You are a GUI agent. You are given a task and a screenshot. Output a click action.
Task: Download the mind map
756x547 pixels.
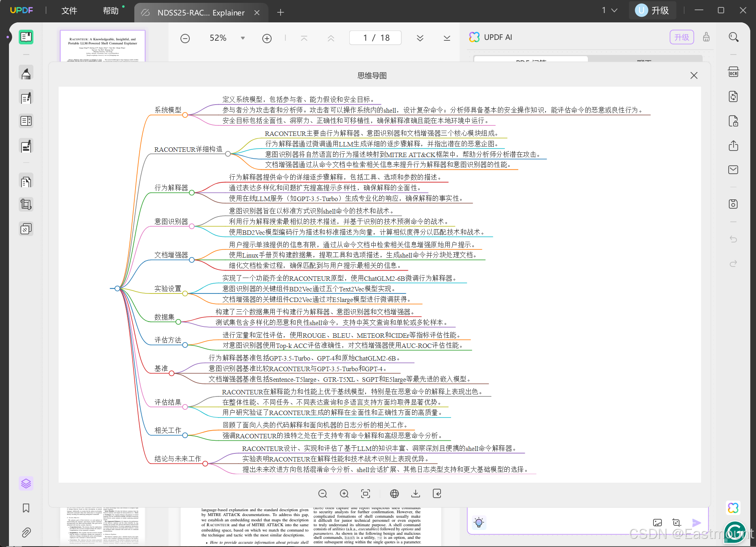pyautogui.click(x=416, y=494)
